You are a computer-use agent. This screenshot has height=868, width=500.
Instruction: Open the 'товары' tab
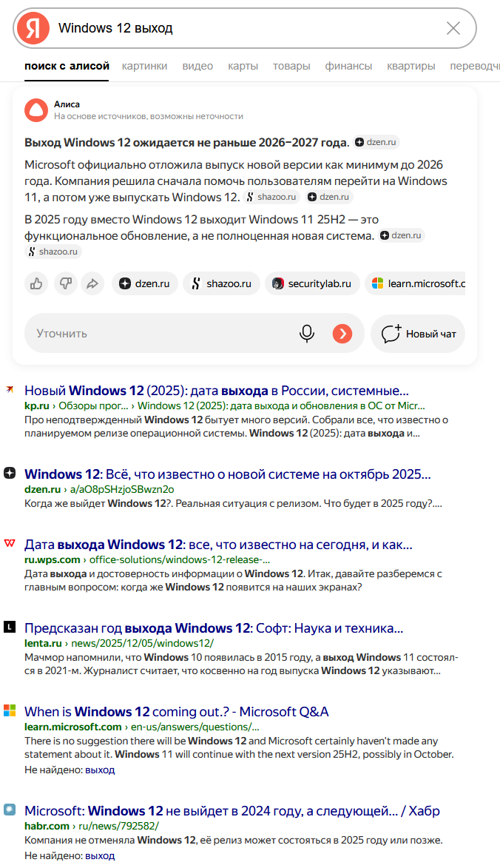coord(291,66)
